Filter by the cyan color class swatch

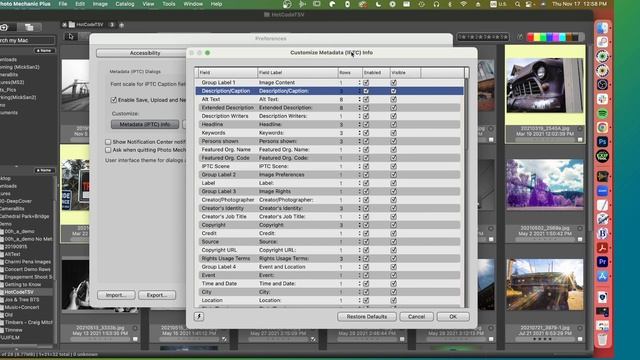click(562, 37)
